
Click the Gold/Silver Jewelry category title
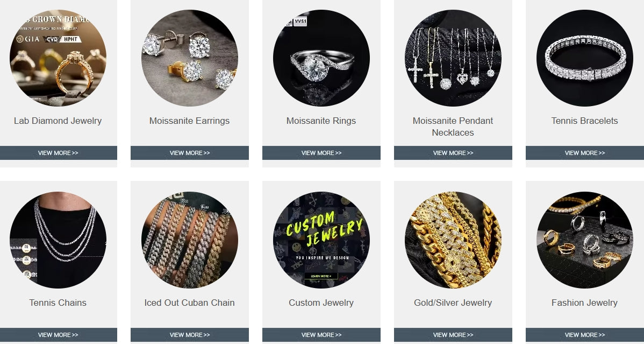453,303
